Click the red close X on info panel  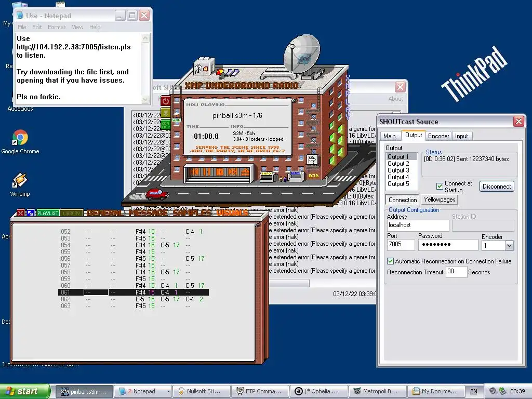pos(20,213)
